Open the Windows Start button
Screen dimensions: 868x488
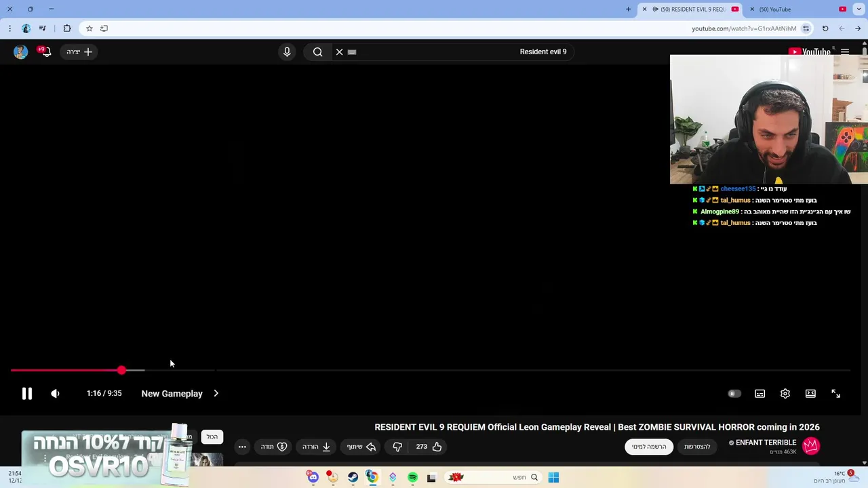point(553,477)
